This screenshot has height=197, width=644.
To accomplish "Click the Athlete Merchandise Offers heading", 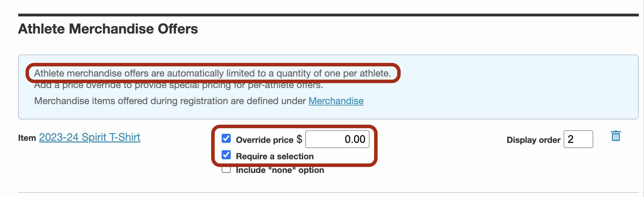I will point(108,29).
